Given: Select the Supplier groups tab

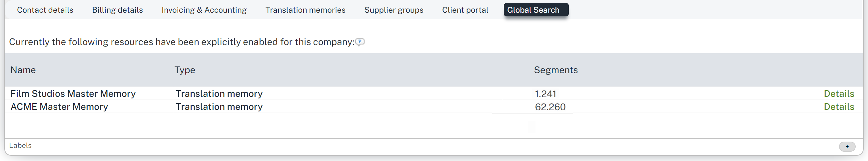Looking at the screenshot, I should point(394,10).
